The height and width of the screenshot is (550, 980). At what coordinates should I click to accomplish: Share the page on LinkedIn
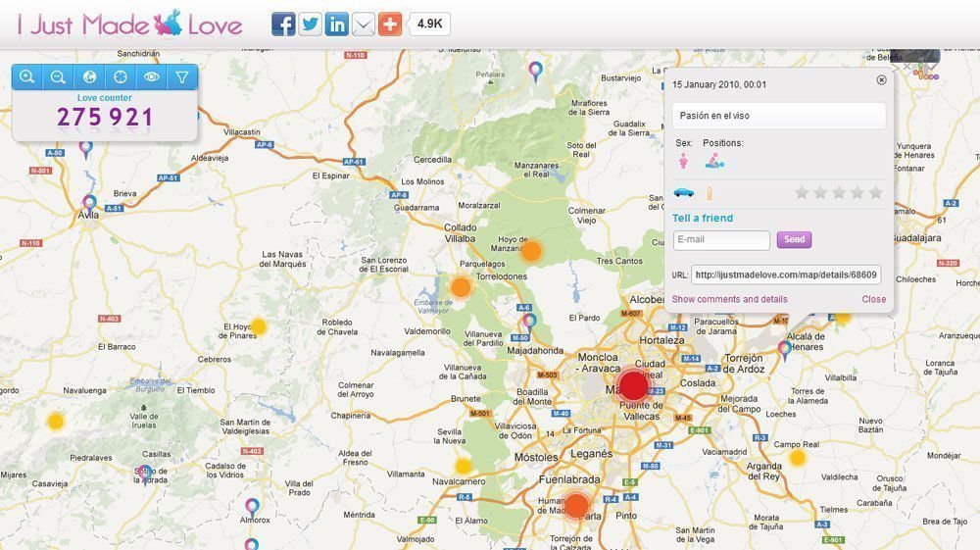click(337, 25)
